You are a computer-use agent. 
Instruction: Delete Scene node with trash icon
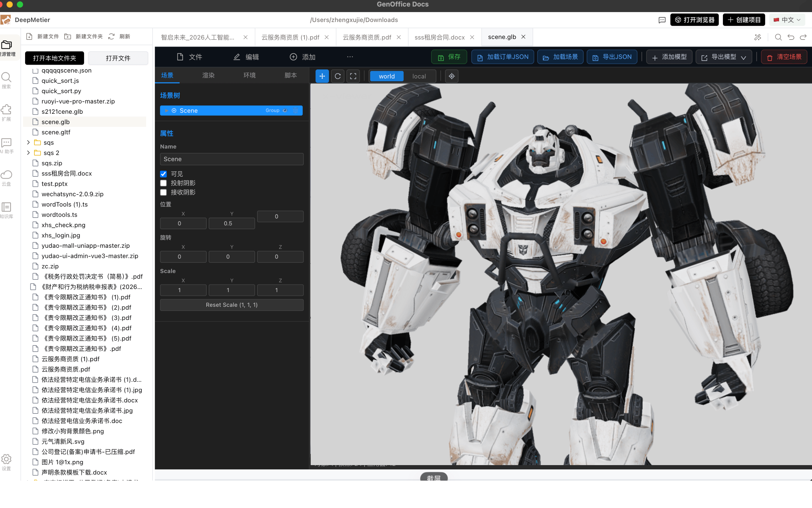pos(295,111)
